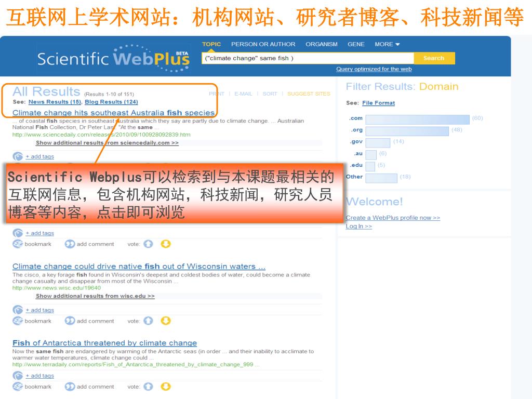Click SUGGEST SITES option
Image resolution: width=532 pixels, height=399 pixels.
[x=309, y=94]
